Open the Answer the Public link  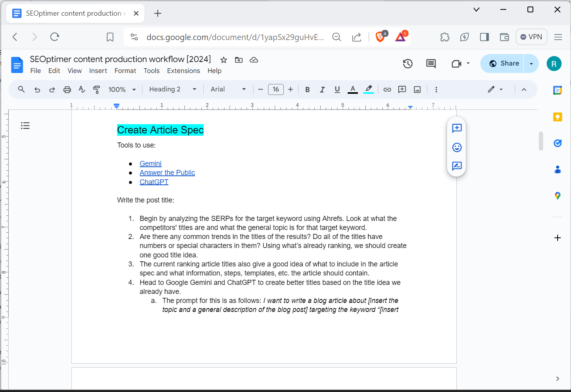167,173
